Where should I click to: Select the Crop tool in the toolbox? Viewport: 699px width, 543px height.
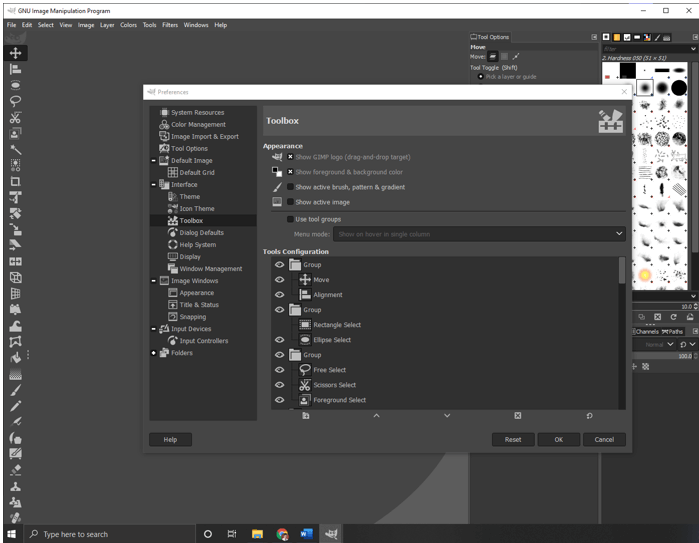16,181
